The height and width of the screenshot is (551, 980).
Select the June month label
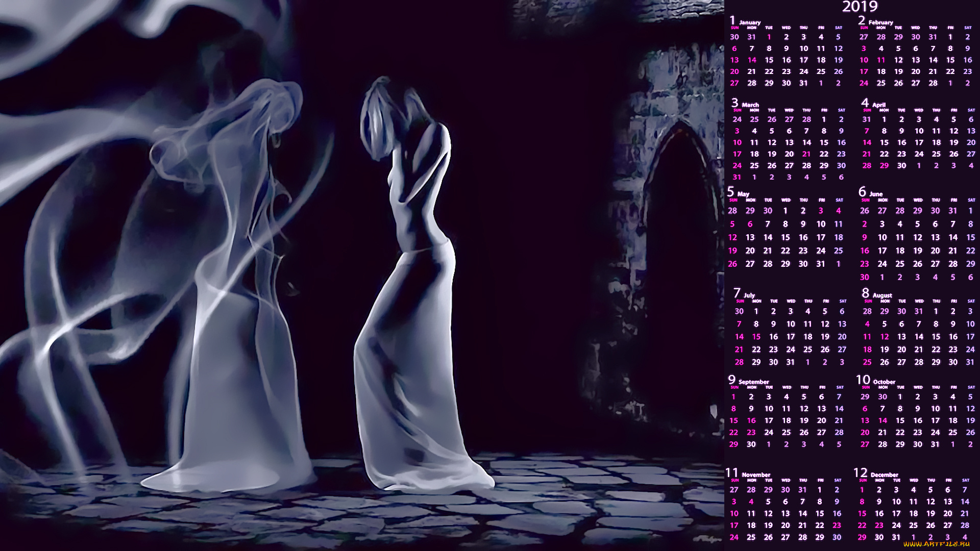[x=876, y=194]
